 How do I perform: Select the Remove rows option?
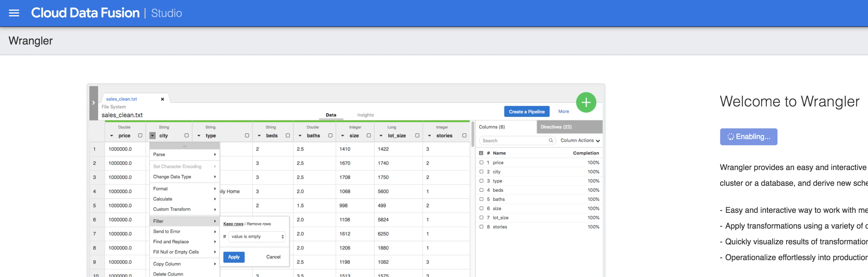[x=259, y=224]
